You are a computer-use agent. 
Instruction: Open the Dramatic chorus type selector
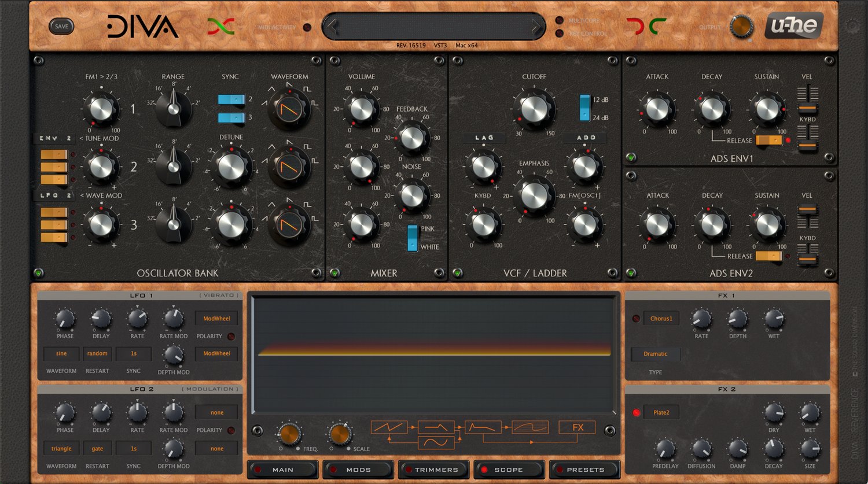[x=655, y=354]
